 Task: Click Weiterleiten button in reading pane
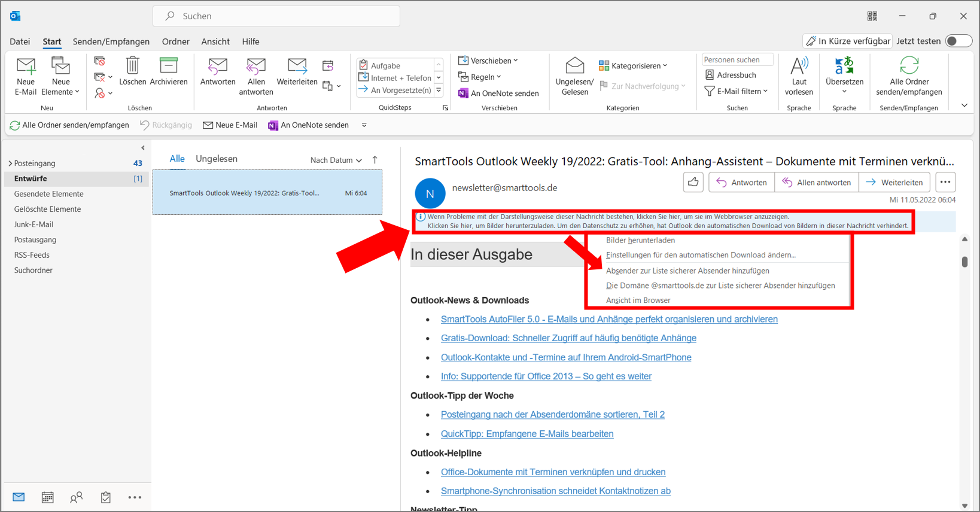[894, 182]
